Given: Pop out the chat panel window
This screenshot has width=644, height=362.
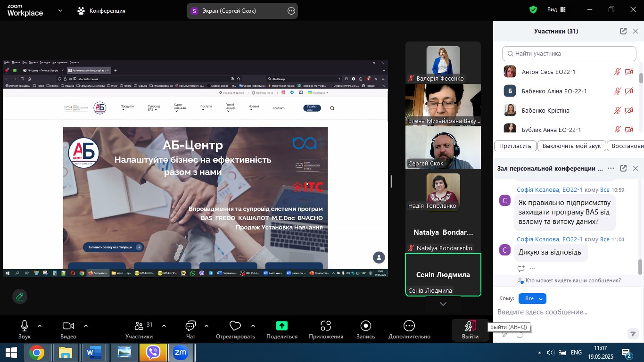Looking at the screenshot, I should pos(623,168).
